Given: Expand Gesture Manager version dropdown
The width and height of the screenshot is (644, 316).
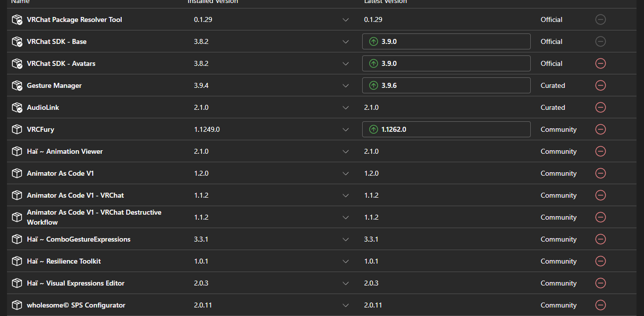Looking at the screenshot, I should pyautogui.click(x=346, y=85).
